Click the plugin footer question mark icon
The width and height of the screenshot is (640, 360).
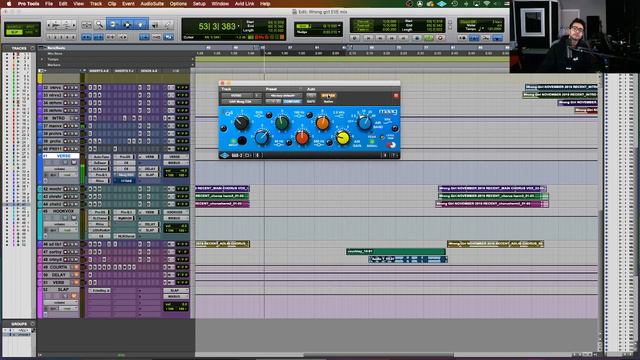coord(394,156)
